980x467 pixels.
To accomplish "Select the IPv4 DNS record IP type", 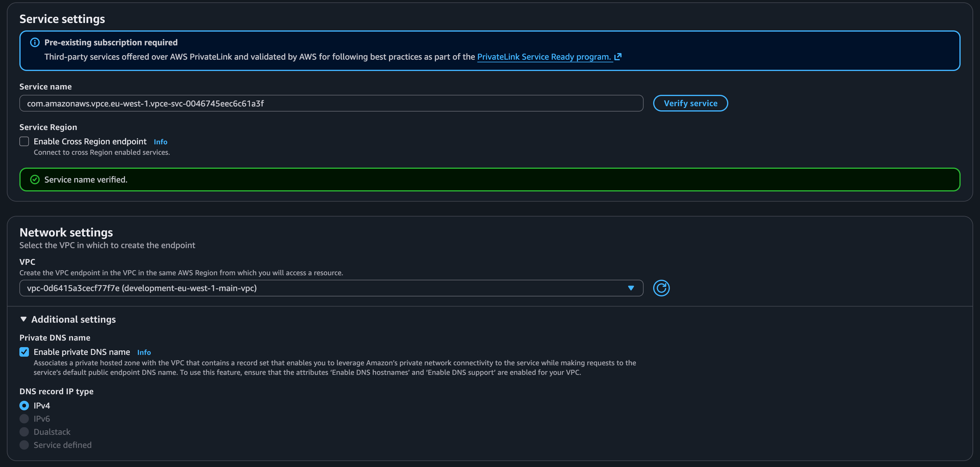I will pyautogui.click(x=24, y=405).
